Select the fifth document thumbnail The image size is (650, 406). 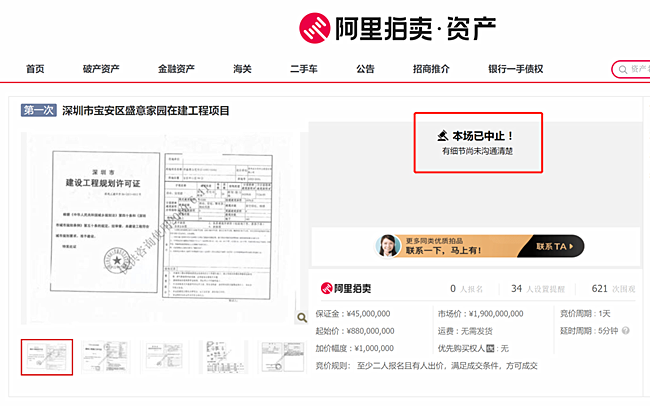[x=281, y=357]
